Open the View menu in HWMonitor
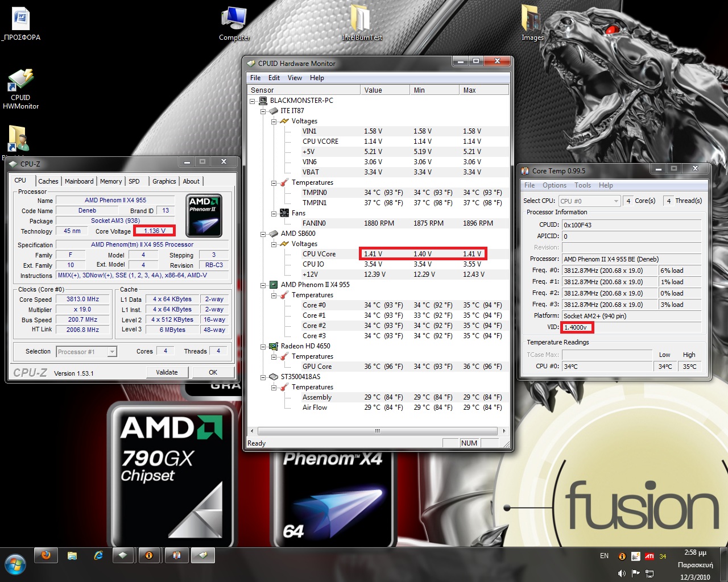The height and width of the screenshot is (582, 728). pos(295,78)
